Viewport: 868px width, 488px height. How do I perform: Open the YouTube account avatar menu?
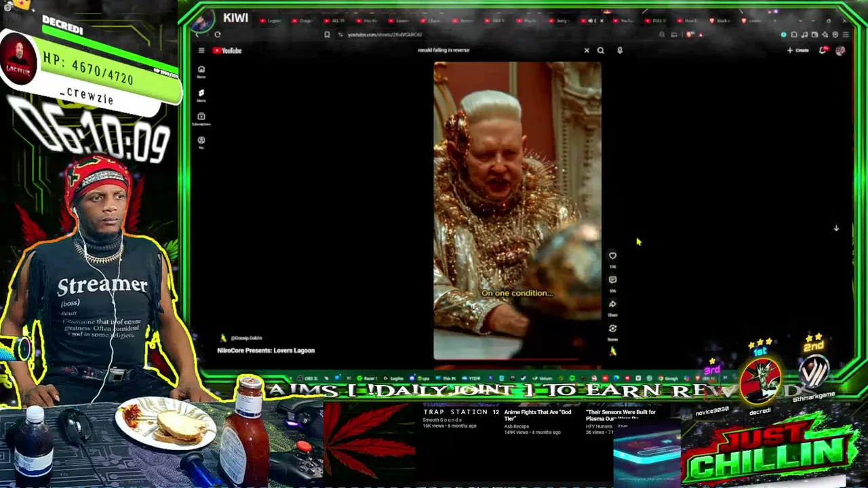click(x=840, y=50)
